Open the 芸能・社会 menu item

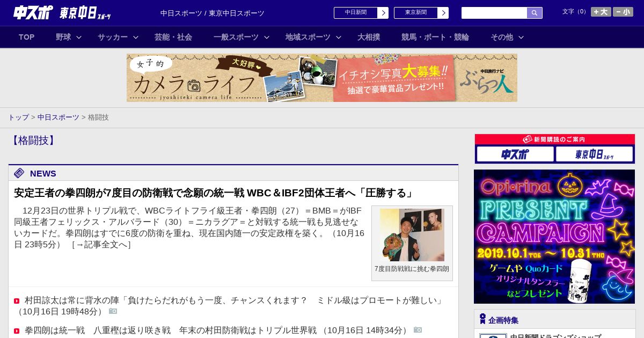click(x=173, y=37)
